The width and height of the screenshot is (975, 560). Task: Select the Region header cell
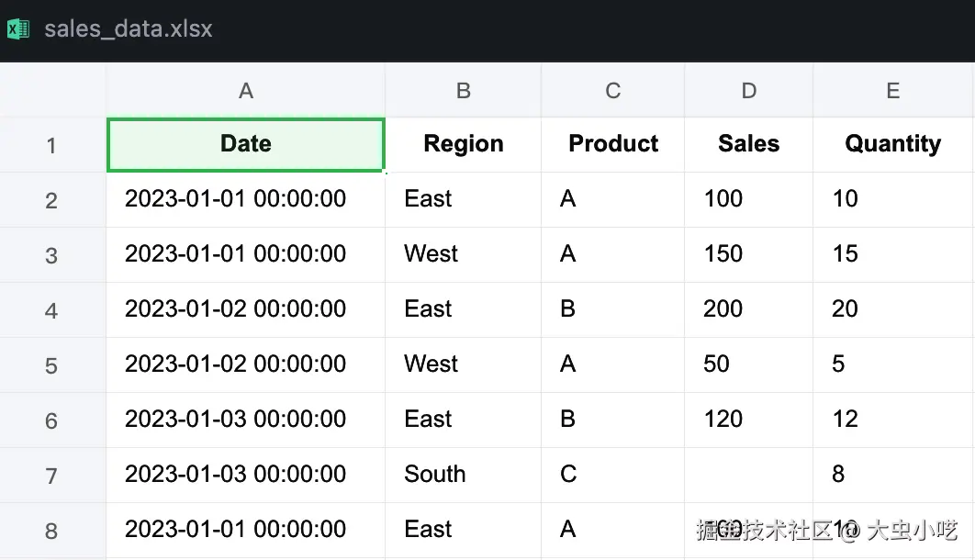(x=463, y=144)
